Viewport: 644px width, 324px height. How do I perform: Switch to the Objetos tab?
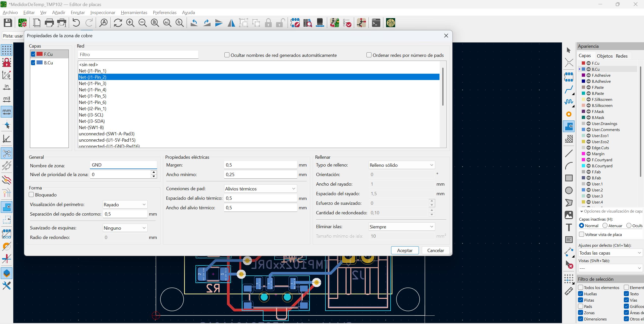pos(604,56)
